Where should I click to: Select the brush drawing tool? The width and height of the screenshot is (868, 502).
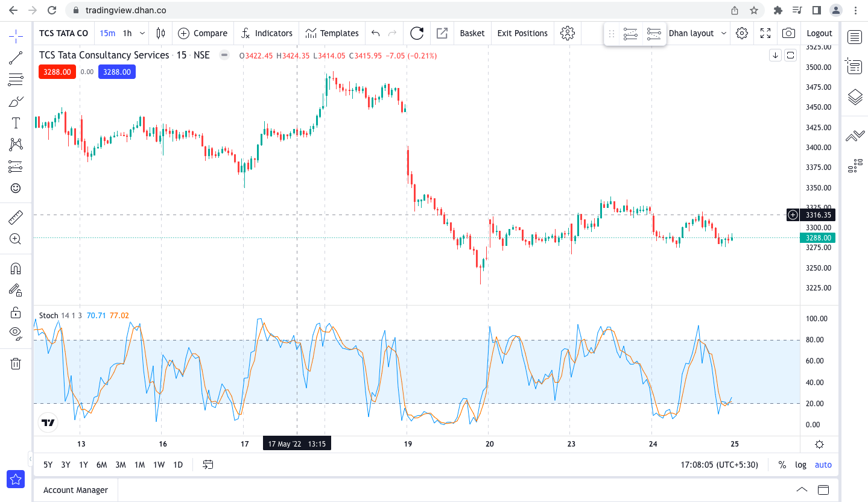[x=16, y=101]
